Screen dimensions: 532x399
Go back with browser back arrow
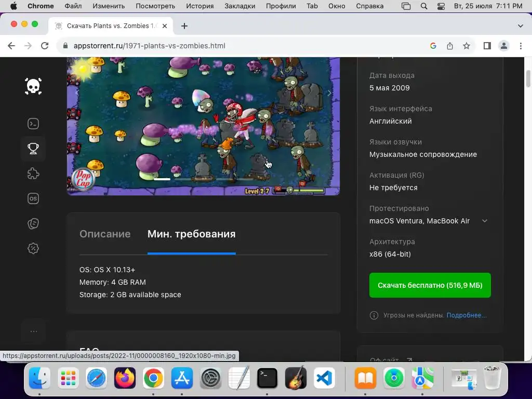tap(11, 46)
